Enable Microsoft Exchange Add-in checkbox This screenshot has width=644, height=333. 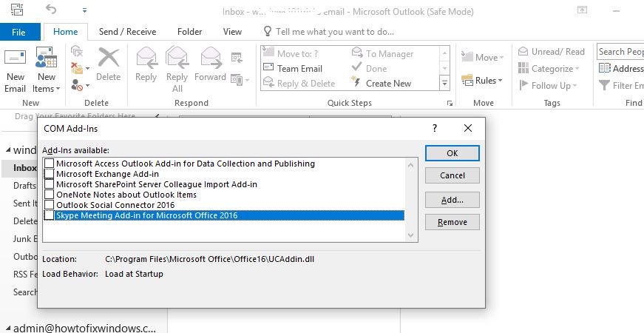(x=49, y=174)
